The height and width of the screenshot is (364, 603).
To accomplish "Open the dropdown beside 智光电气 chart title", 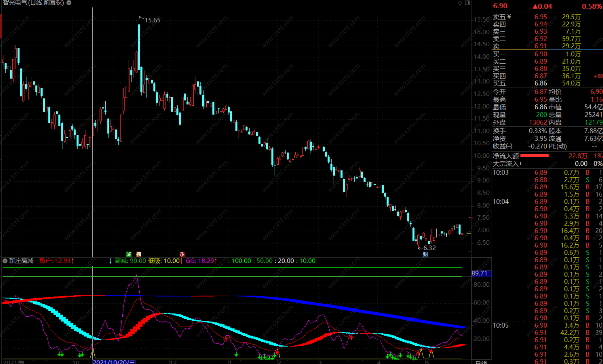I will click(69, 3).
